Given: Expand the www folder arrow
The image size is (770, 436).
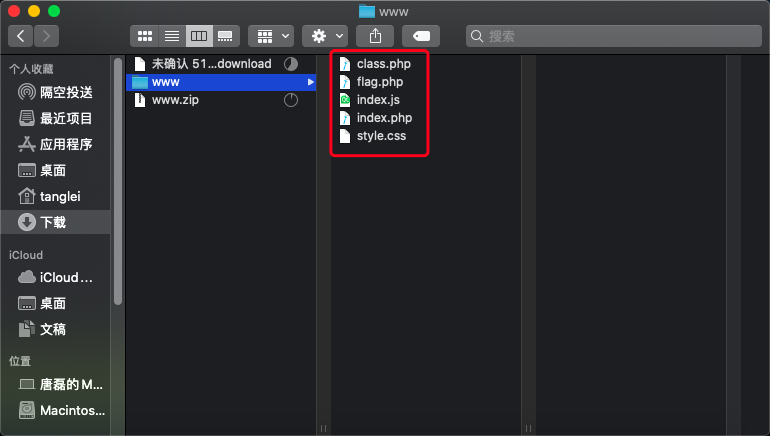Looking at the screenshot, I should [x=310, y=82].
